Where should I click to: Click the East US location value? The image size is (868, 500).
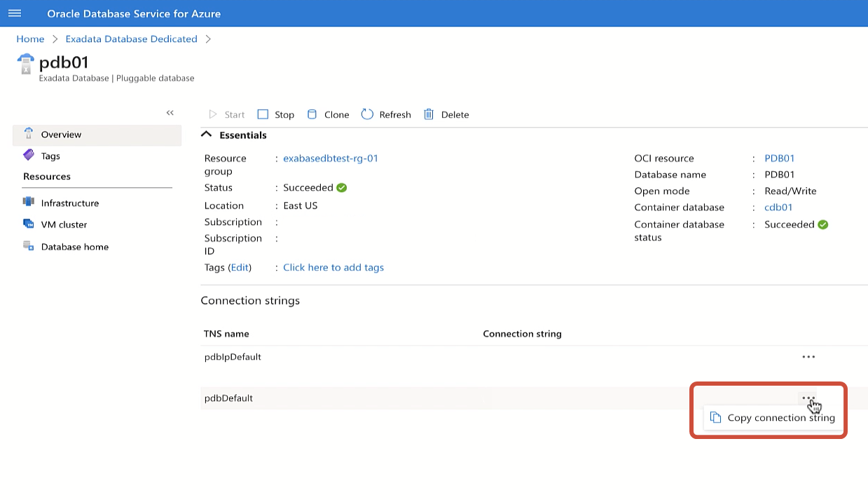[301, 205]
